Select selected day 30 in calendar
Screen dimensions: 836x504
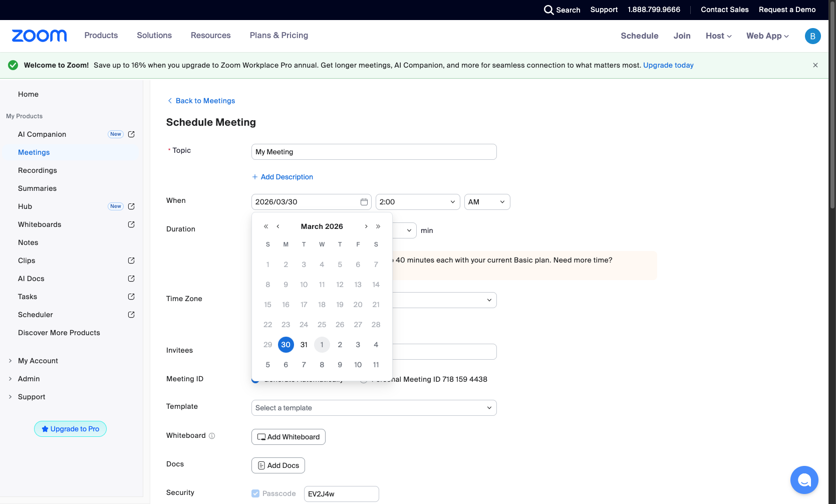click(x=286, y=345)
